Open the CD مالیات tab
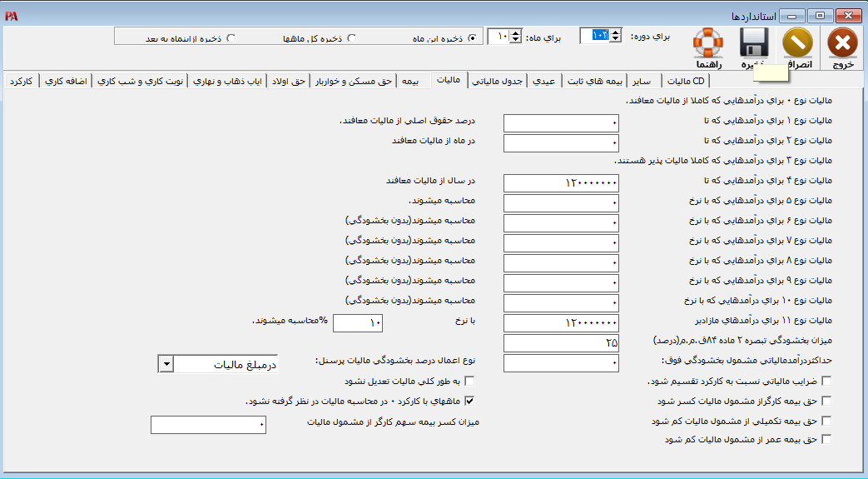This screenshot has width=868, height=479. click(687, 81)
